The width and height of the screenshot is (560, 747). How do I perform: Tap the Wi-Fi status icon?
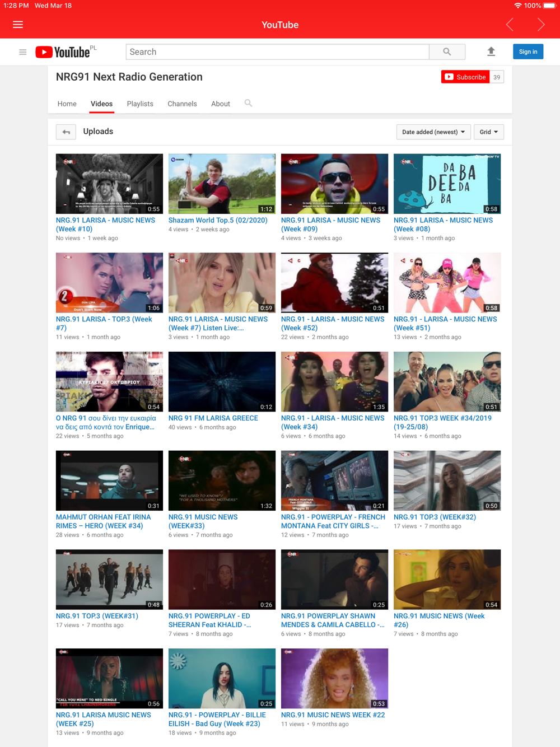click(x=517, y=6)
